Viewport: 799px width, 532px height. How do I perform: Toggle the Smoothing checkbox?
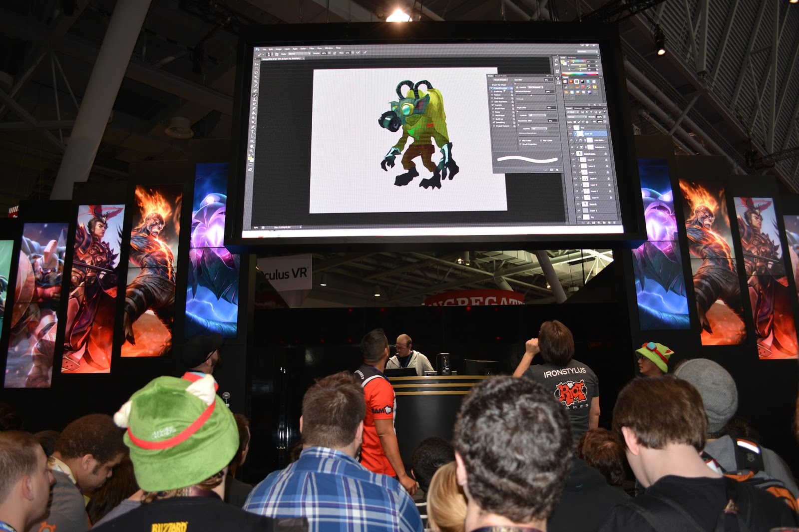click(x=493, y=122)
